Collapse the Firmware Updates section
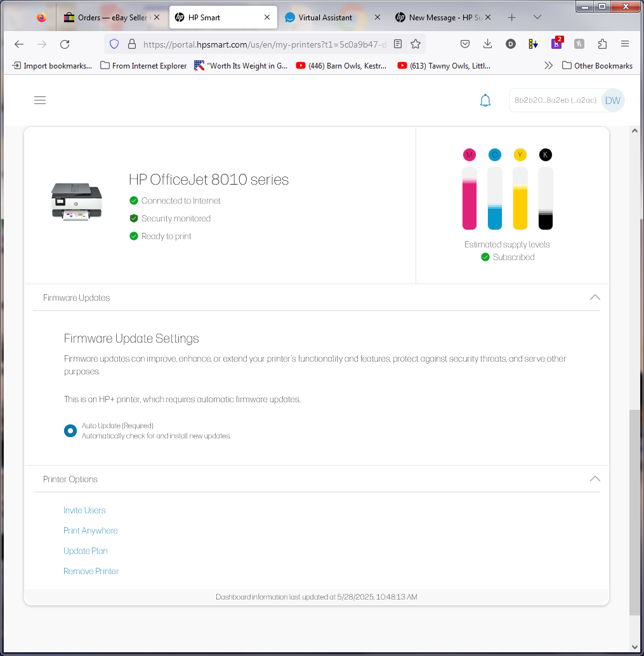This screenshot has width=644, height=656. point(595,297)
